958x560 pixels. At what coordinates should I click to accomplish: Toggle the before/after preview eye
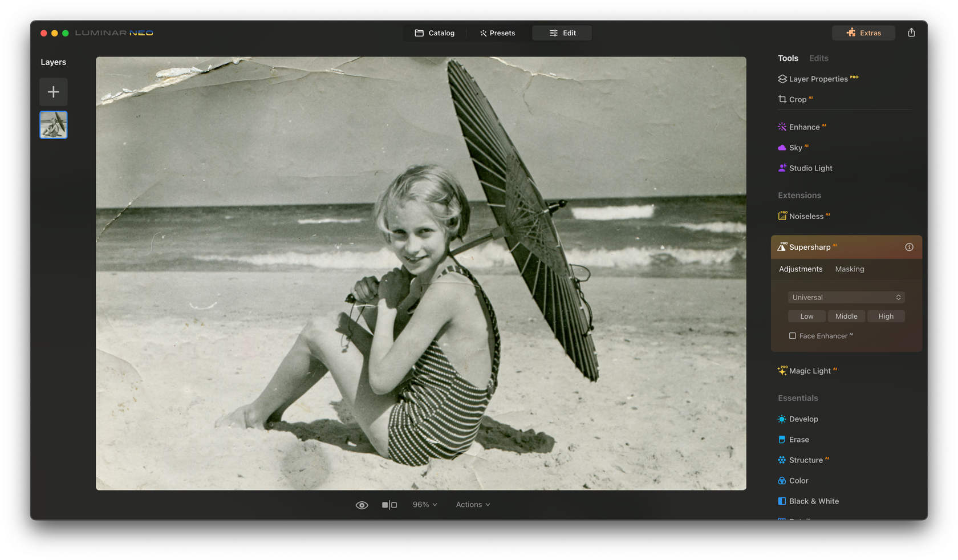click(x=362, y=504)
